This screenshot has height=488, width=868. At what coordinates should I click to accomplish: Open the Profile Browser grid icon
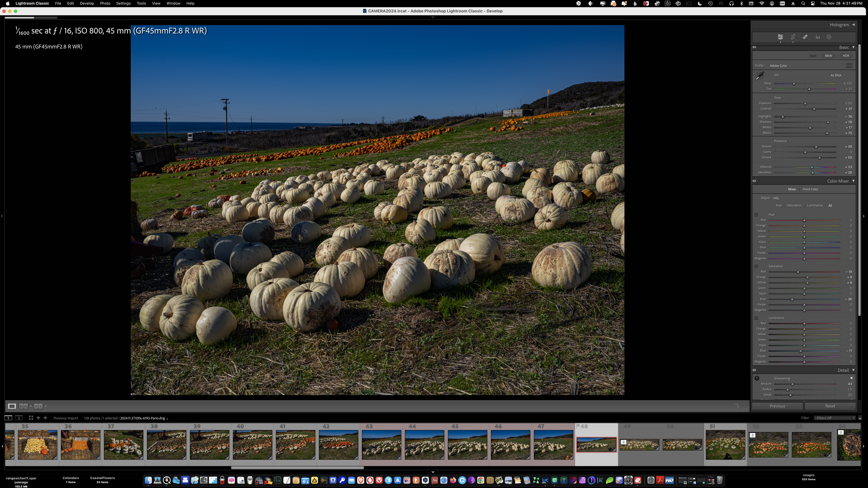849,65
